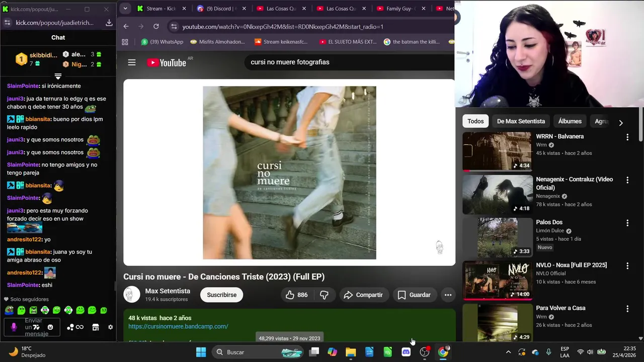Close the Stream - Kick tab

click(x=184, y=9)
